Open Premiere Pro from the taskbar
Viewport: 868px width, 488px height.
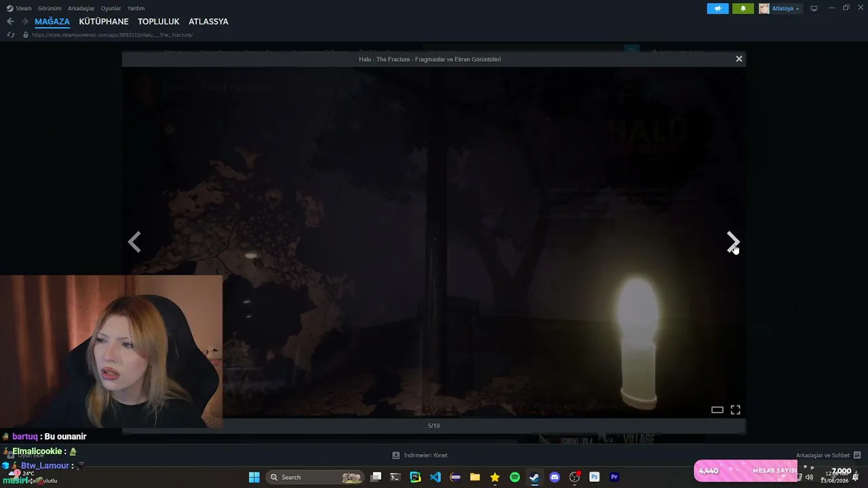pos(614,477)
